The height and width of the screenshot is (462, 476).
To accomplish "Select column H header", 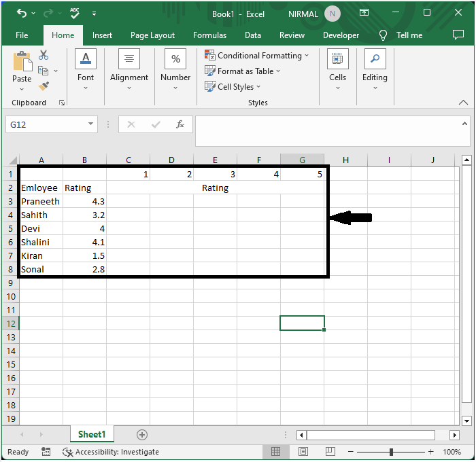I will tap(345, 160).
